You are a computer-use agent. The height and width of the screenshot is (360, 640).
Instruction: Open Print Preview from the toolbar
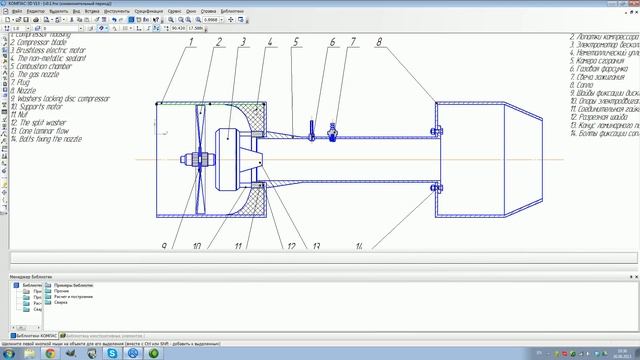tap(46, 20)
